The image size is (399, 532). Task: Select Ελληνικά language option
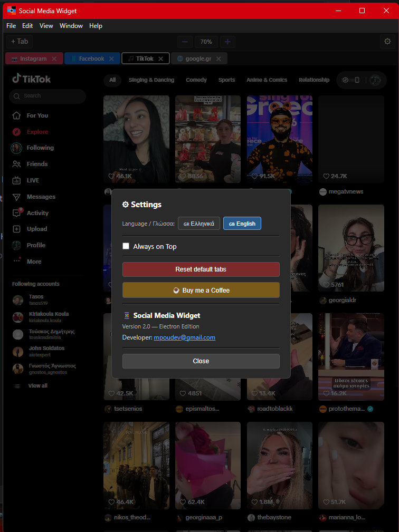tap(199, 224)
